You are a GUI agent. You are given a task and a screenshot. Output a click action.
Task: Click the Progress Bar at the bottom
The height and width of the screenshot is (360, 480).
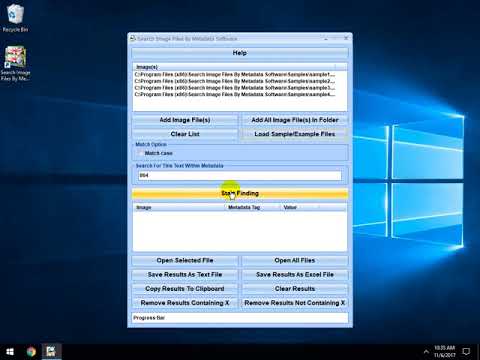(x=240, y=318)
